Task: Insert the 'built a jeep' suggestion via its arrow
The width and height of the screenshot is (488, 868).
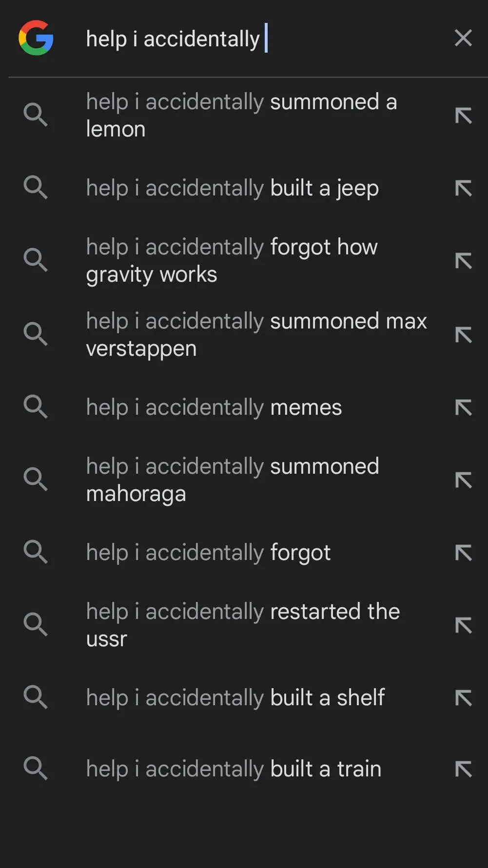Action: point(463,188)
